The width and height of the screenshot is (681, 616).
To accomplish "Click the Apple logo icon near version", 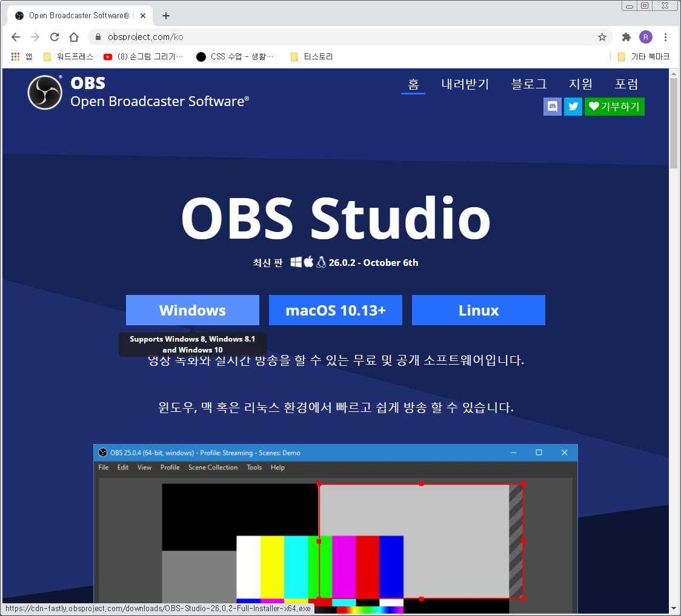I will [308, 262].
